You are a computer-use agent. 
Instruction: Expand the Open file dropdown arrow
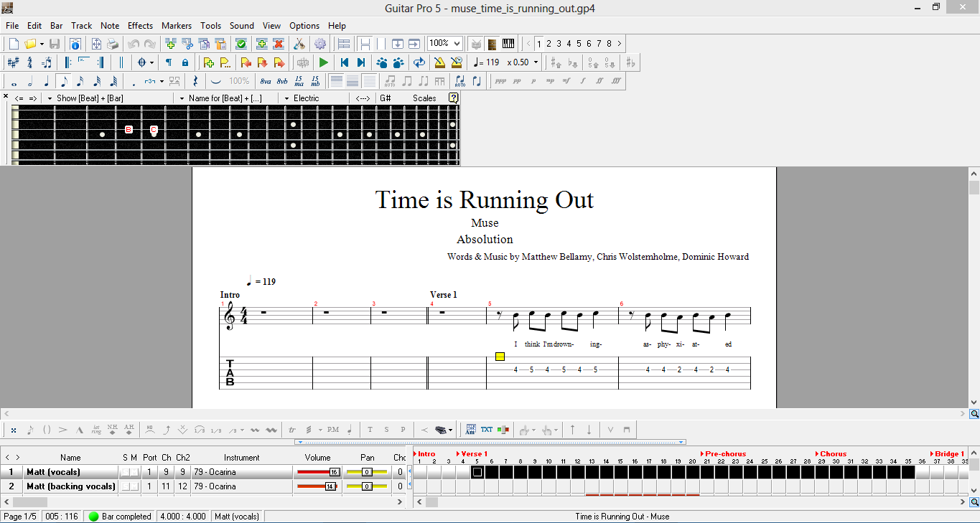(42, 44)
